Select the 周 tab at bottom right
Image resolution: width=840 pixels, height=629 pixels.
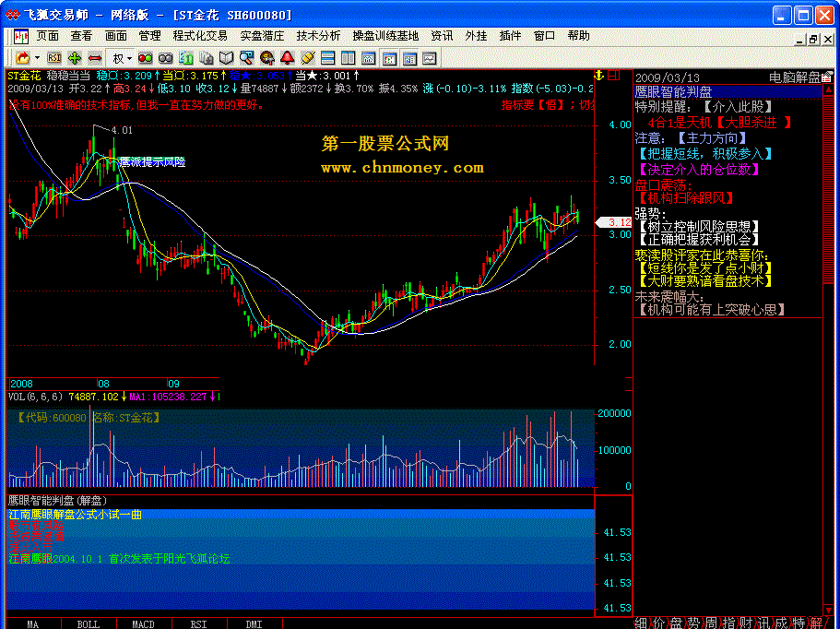click(712, 623)
